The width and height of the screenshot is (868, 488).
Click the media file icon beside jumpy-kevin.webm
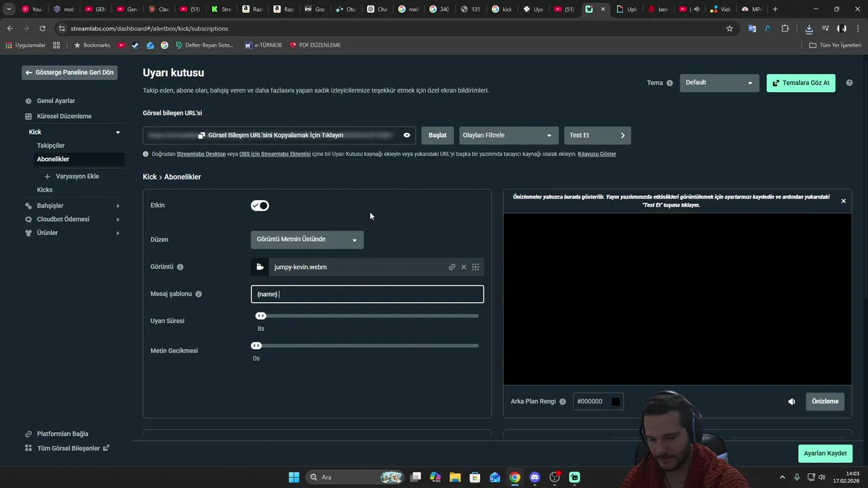pyautogui.click(x=260, y=267)
